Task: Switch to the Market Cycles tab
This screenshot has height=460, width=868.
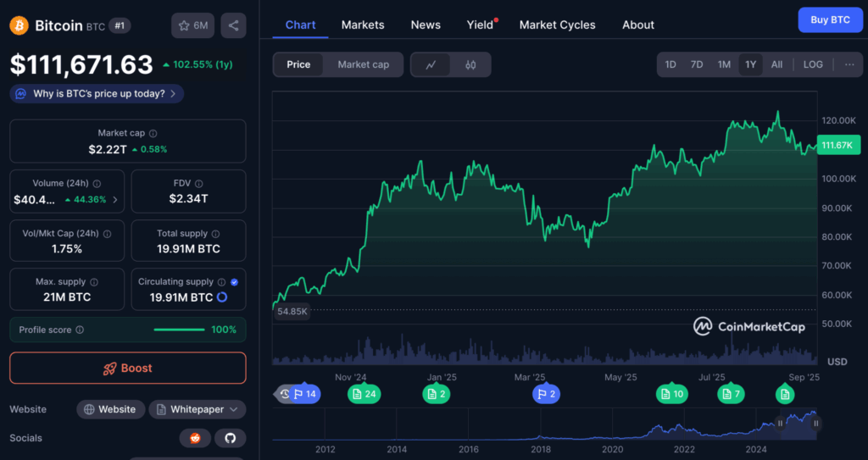Action: pyautogui.click(x=557, y=25)
